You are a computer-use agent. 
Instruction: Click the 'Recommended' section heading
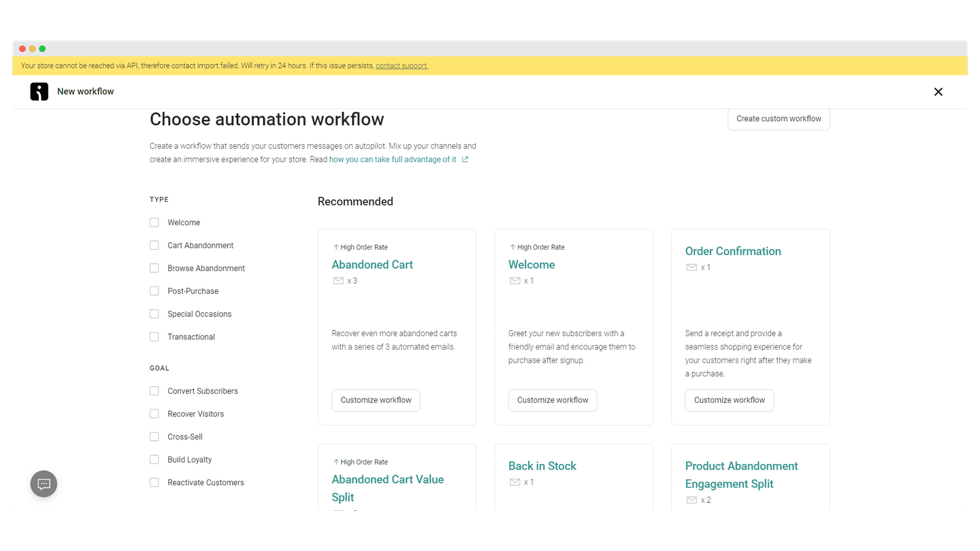pyautogui.click(x=355, y=201)
